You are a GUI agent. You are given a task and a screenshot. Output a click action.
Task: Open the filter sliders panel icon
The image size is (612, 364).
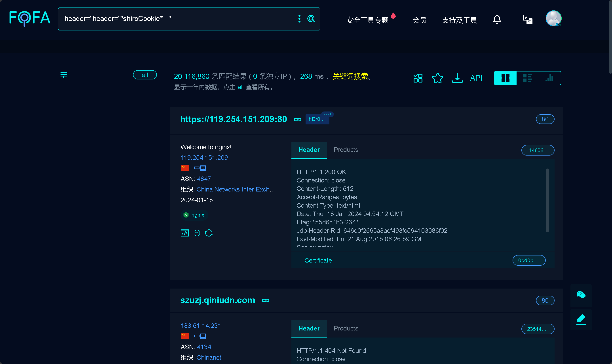click(x=64, y=75)
